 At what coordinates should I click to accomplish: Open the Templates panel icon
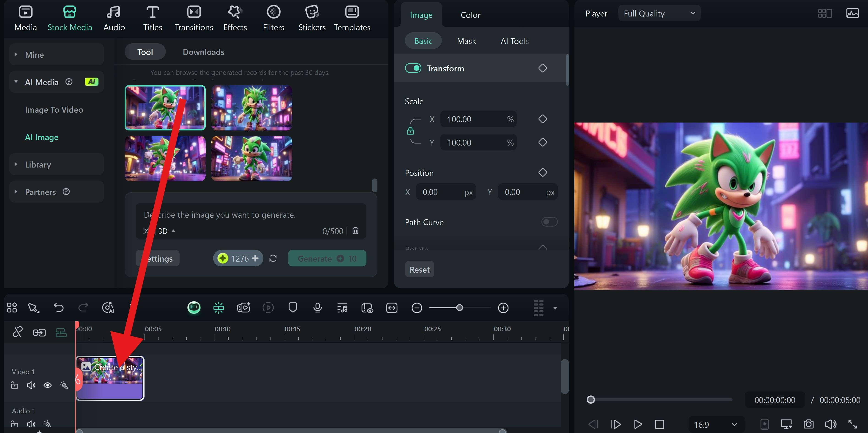pos(352,12)
